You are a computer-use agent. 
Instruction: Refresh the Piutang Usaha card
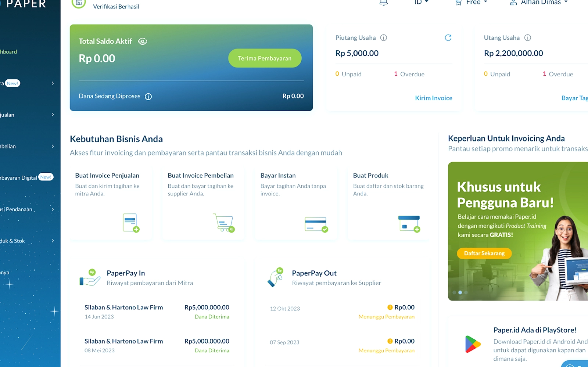448,37
